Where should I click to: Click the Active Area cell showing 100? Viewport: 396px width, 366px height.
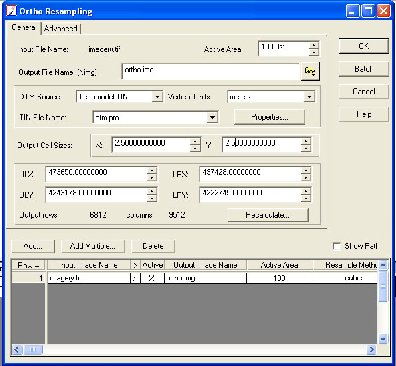coord(280,278)
